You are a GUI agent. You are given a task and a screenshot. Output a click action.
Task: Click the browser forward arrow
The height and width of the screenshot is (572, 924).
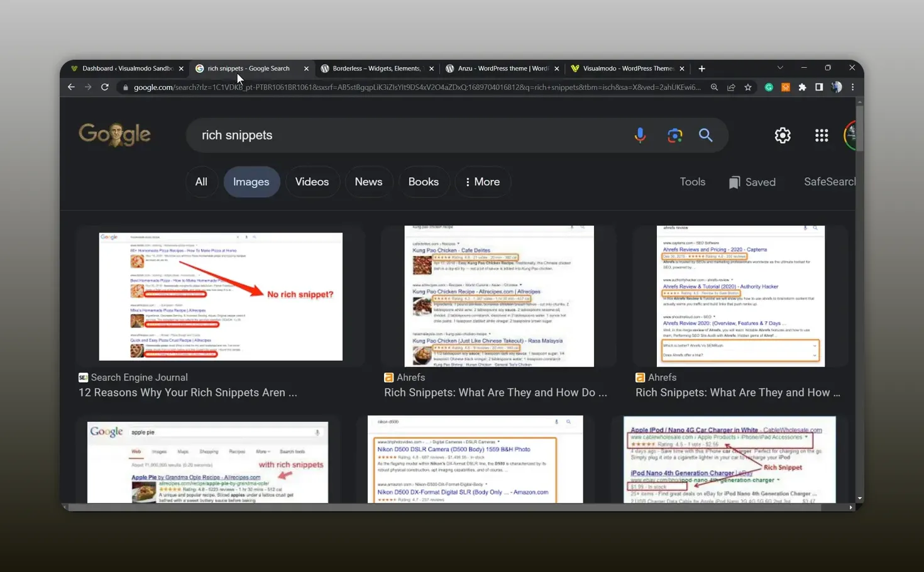88,87
